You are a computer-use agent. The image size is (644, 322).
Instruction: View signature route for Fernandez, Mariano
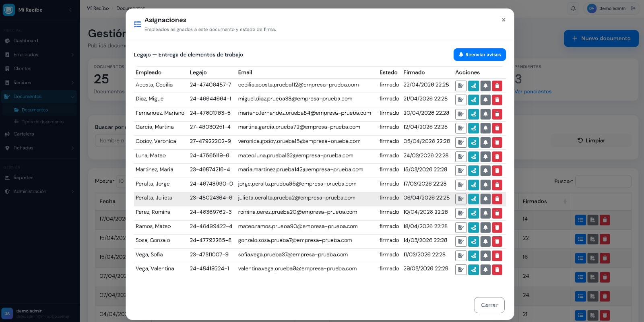coord(474,114)
